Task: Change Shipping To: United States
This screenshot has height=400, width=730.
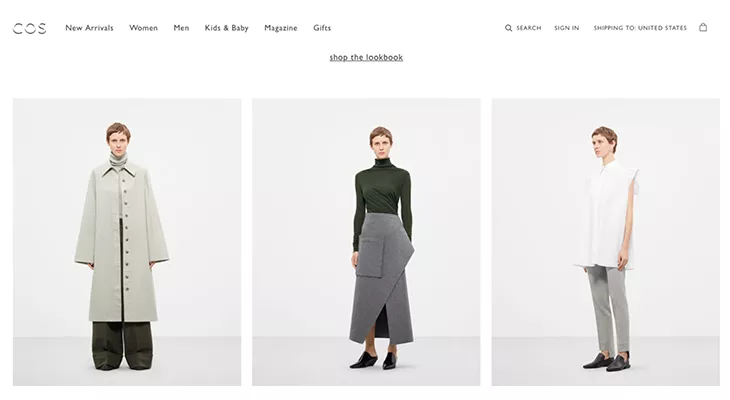Action: (640, 28)
